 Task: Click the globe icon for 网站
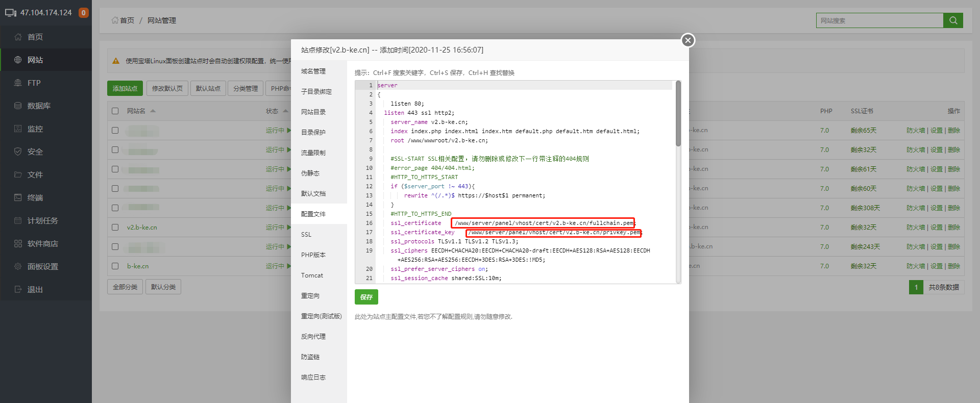coord(18,60)
